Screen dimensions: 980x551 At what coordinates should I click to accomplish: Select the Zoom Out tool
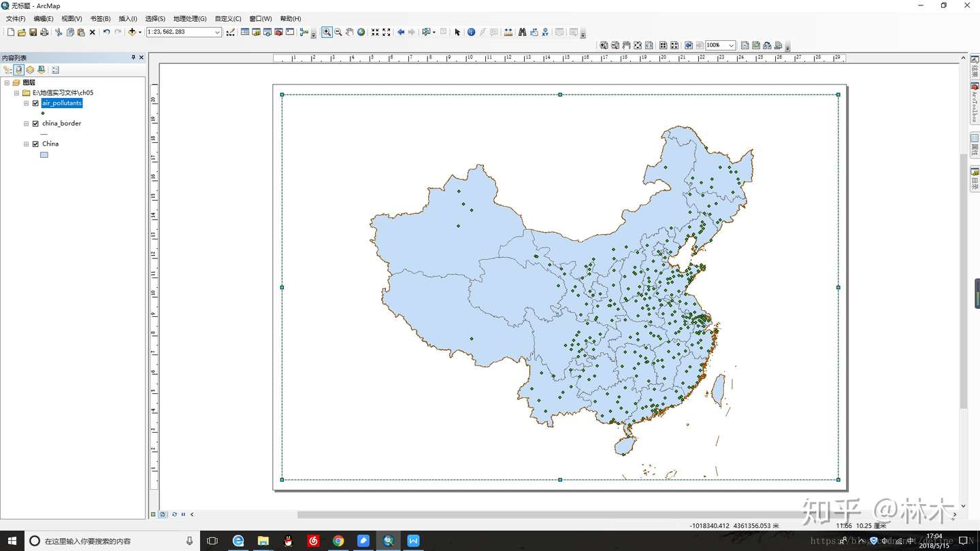coord(338,32)
